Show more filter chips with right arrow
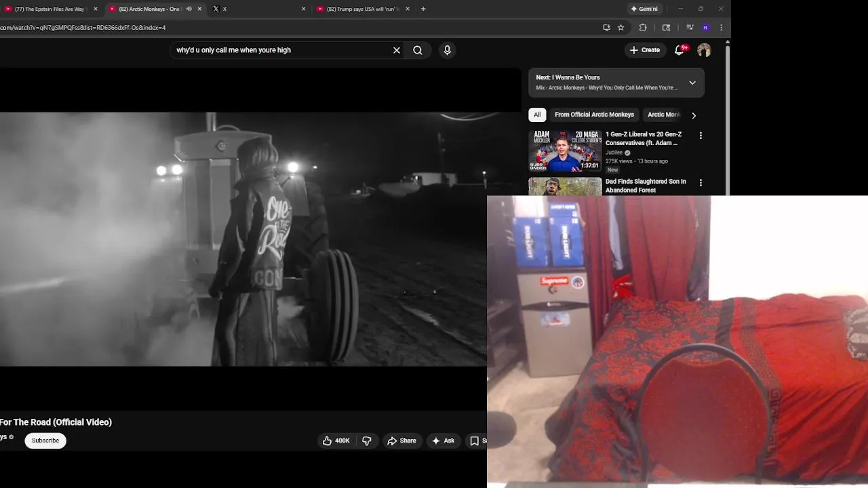 (x=694, y=115)
